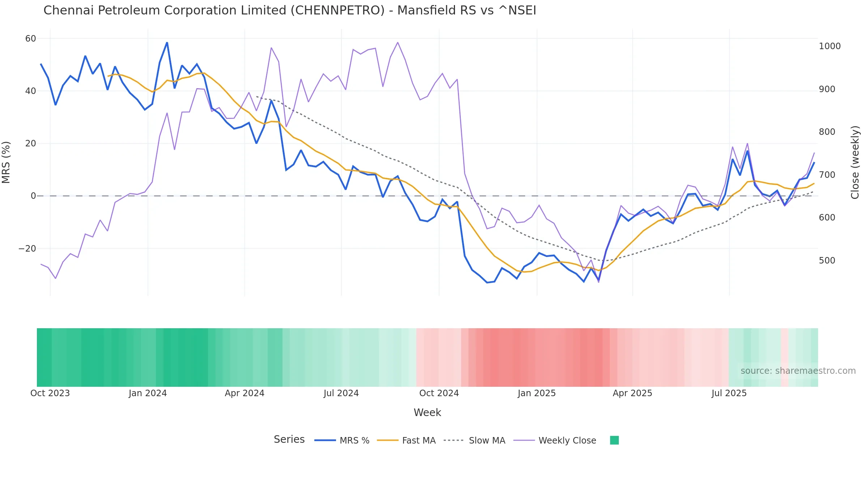Click the '1000' close axis tick
This screenshot has height=488, width=868.
830,46
